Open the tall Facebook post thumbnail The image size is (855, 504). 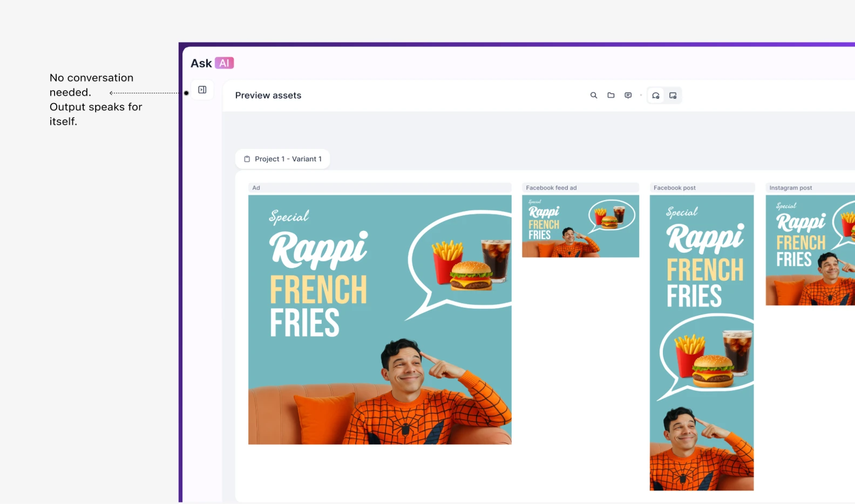[702, 343]
